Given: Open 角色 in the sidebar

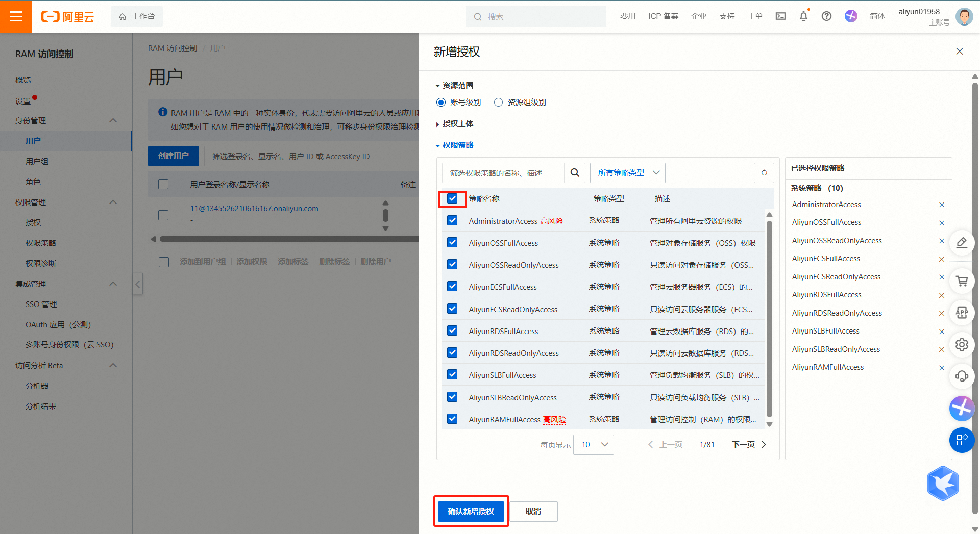Looking at the screenshot, I should [33, 182].
